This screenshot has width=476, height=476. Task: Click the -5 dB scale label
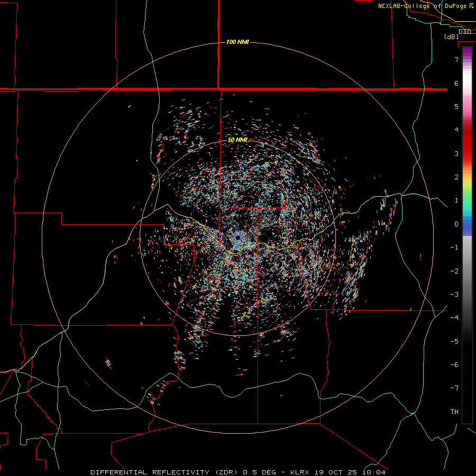pos(454,342)
